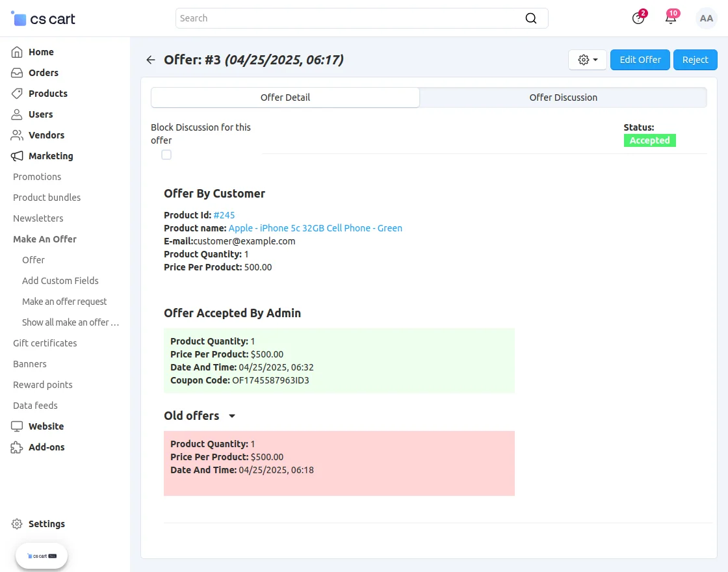Open Product bundles in the sidebar
The height and width of the screenshot is (572, 728).
[x=47, y=198]
